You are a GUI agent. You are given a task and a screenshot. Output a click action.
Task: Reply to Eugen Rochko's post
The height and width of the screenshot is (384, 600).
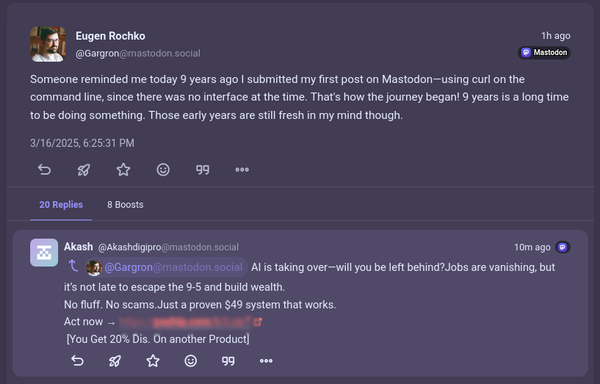click(x=44, y=169)
